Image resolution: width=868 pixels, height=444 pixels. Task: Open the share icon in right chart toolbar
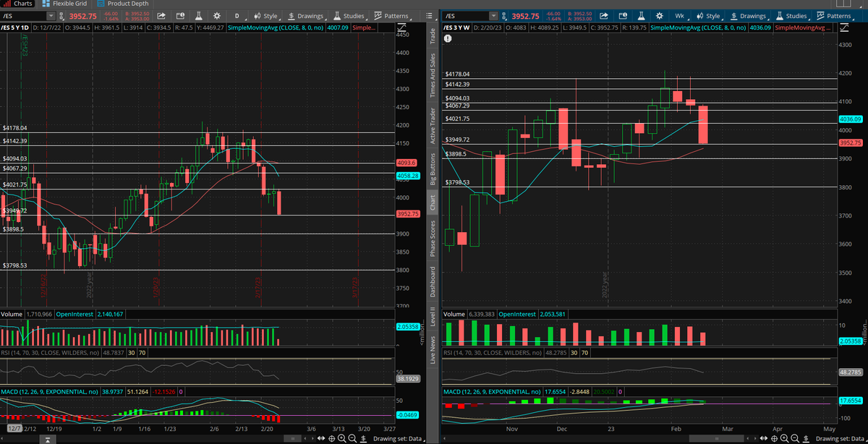603,15
